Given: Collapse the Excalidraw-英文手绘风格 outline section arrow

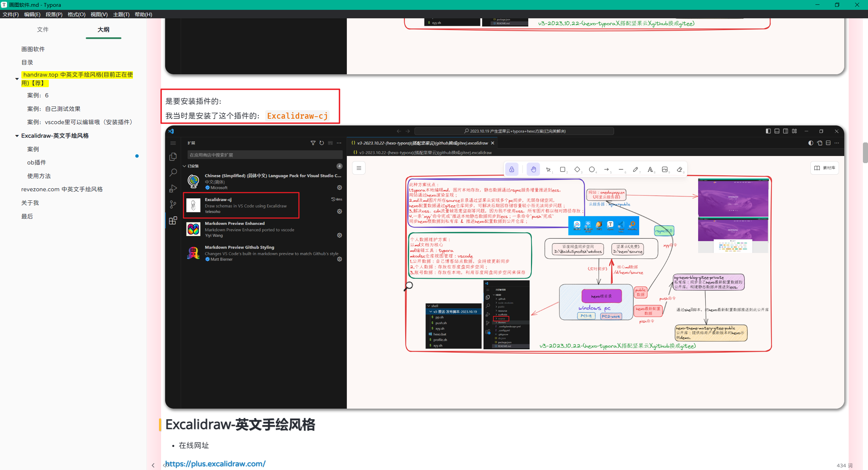Looking at the screenshot, I should tap(17, 136).
